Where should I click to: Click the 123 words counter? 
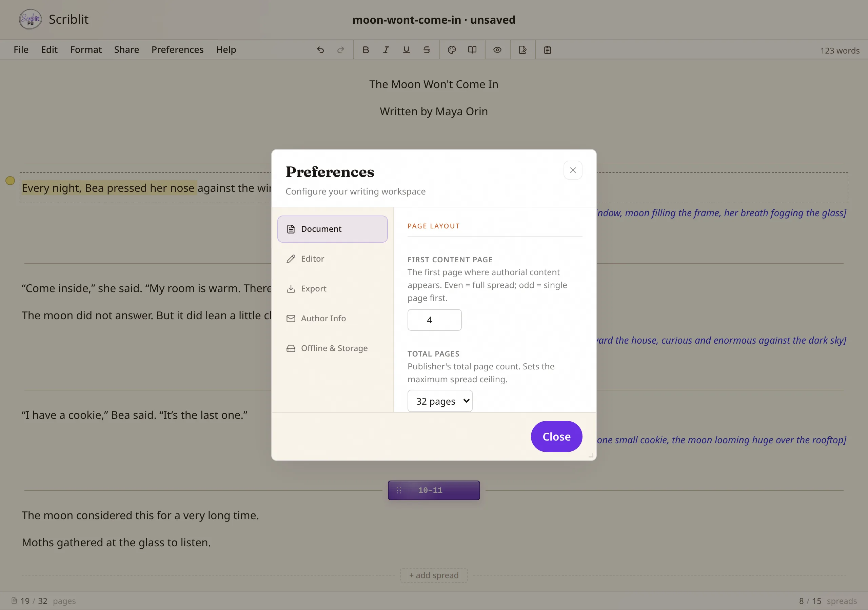840,50
